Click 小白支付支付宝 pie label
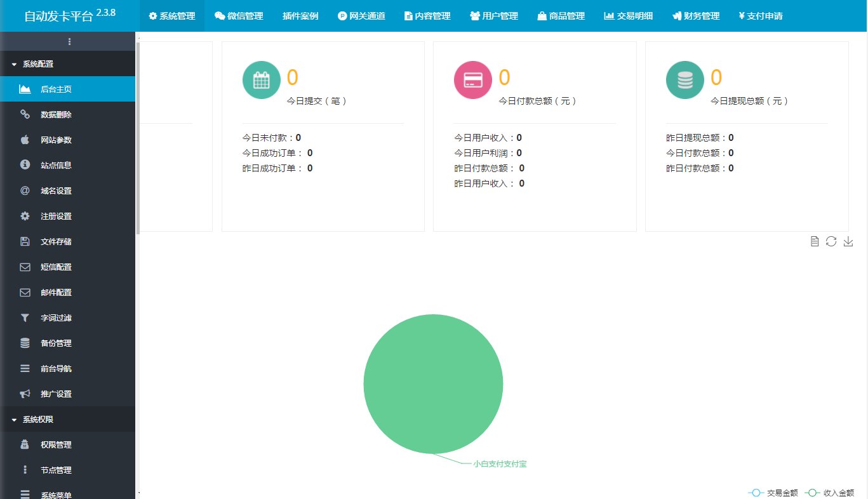Viewport: 868px width, 499px height. (x=500, y=464)
